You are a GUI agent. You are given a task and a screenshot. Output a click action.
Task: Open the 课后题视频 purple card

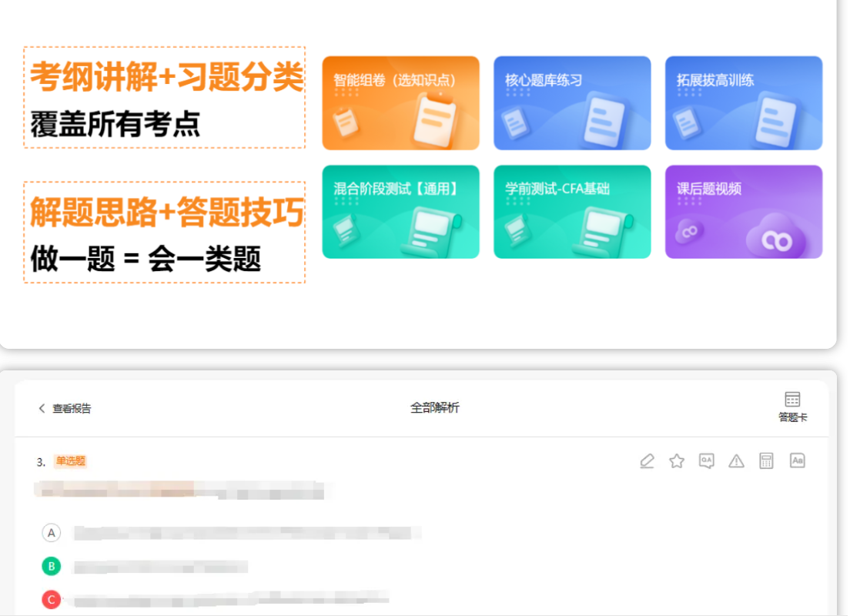(743, 212)
